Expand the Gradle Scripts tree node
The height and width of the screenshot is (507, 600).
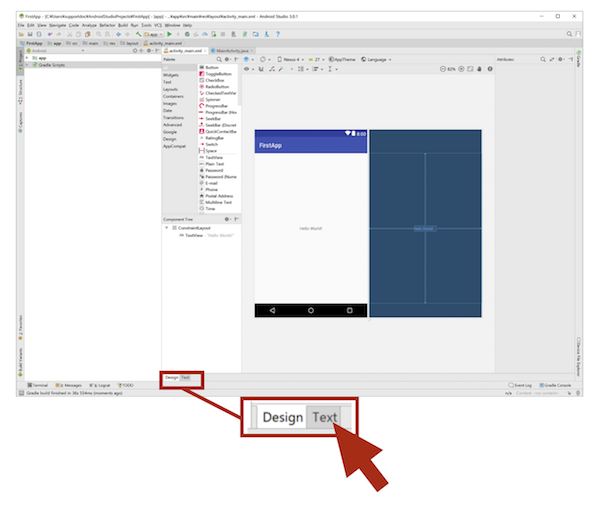click(x=27, y=65)
